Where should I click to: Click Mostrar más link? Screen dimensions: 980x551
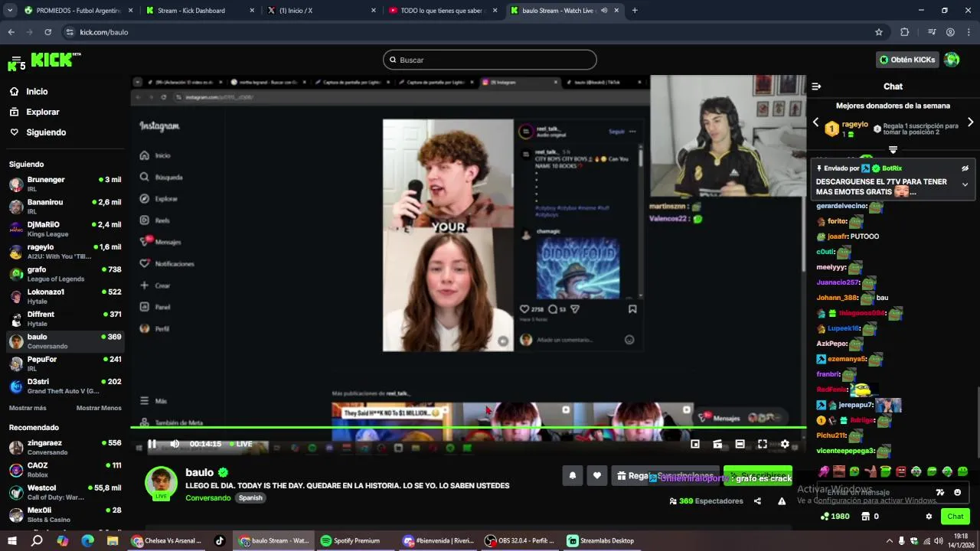28,408
